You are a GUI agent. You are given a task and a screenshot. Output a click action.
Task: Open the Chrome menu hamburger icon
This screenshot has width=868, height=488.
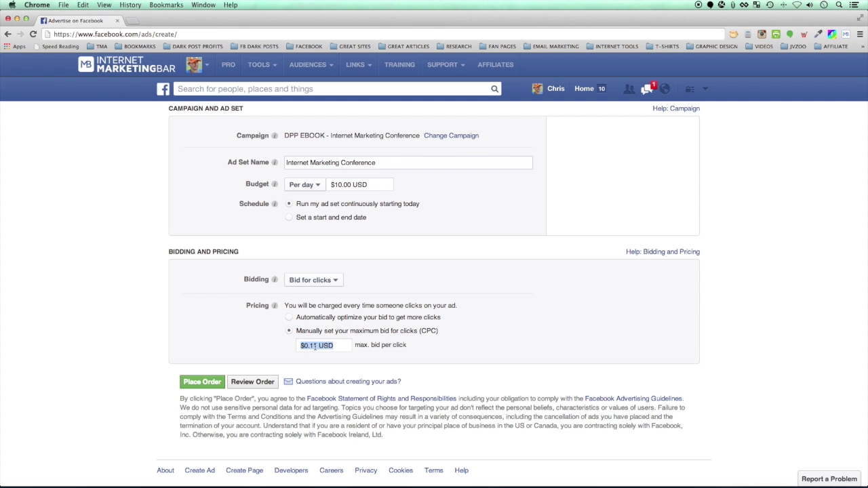click(x=859, y=34)
